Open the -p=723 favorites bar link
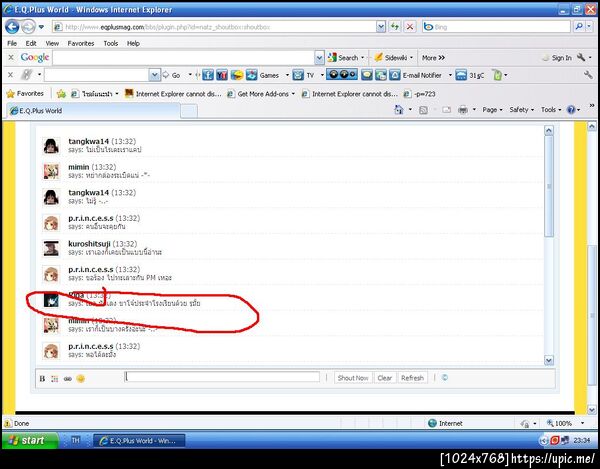 coord(420,94)
